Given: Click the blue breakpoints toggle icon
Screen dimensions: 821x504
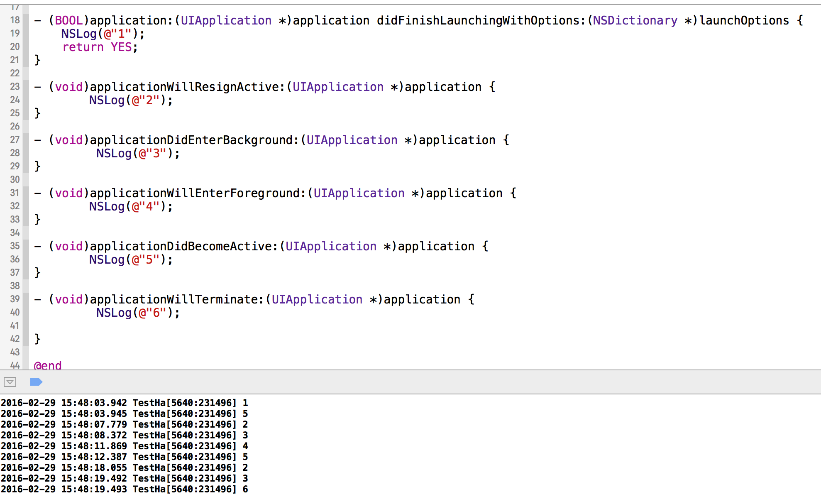Looking at the screenshot, I should pos(37,382).
